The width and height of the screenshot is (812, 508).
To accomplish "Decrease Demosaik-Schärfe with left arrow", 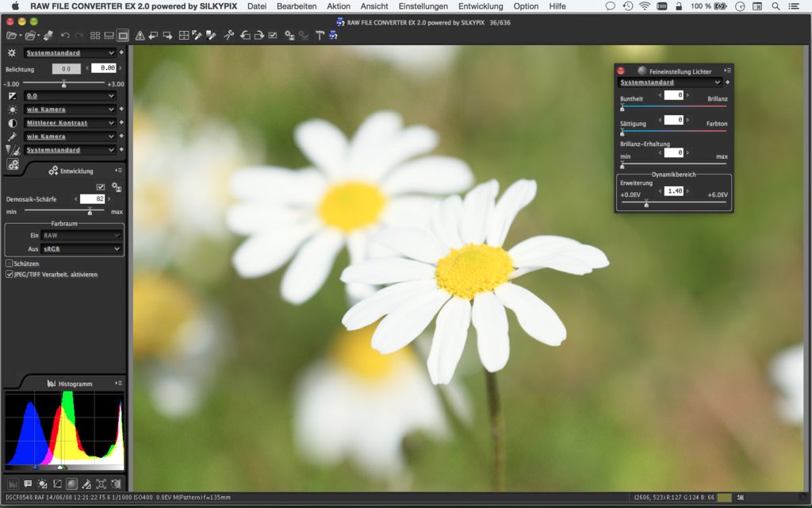I will point(76,199).
